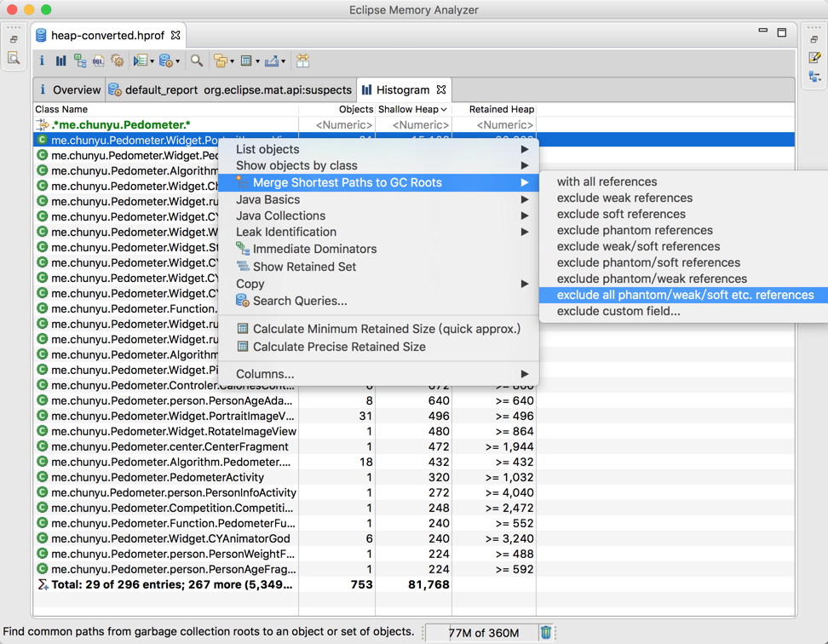Click Compare to another heap dump icon
828x644 pixels.
click(302, 60)
